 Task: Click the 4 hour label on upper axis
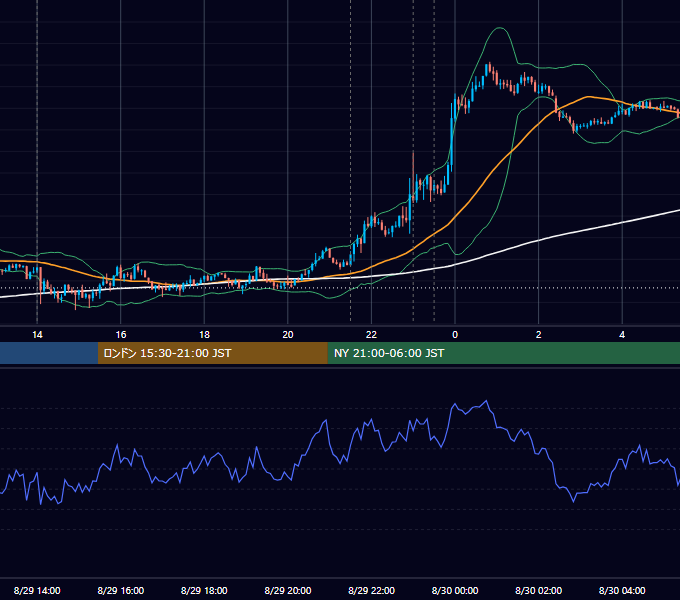pos(622,335)
